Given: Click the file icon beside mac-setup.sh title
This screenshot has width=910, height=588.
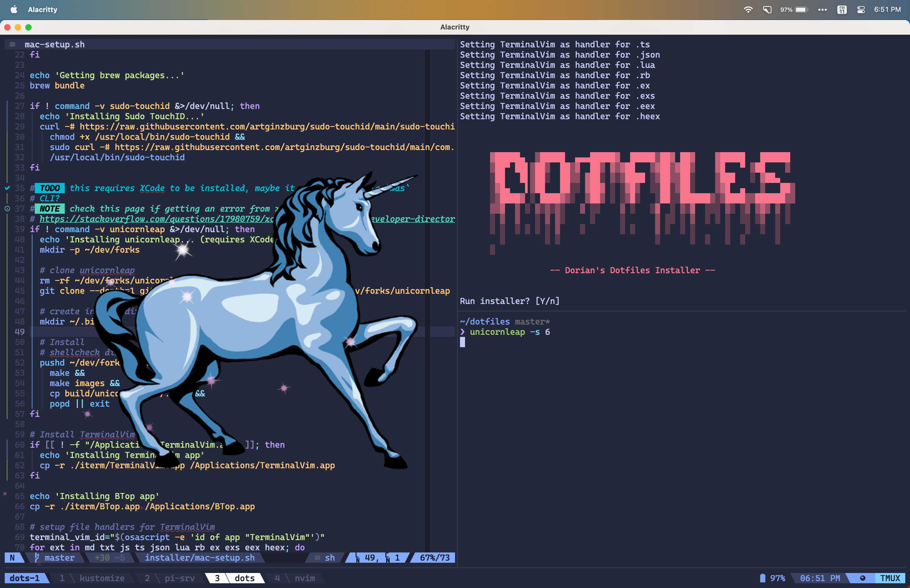Looking at the screenshot, I should 12,44.
